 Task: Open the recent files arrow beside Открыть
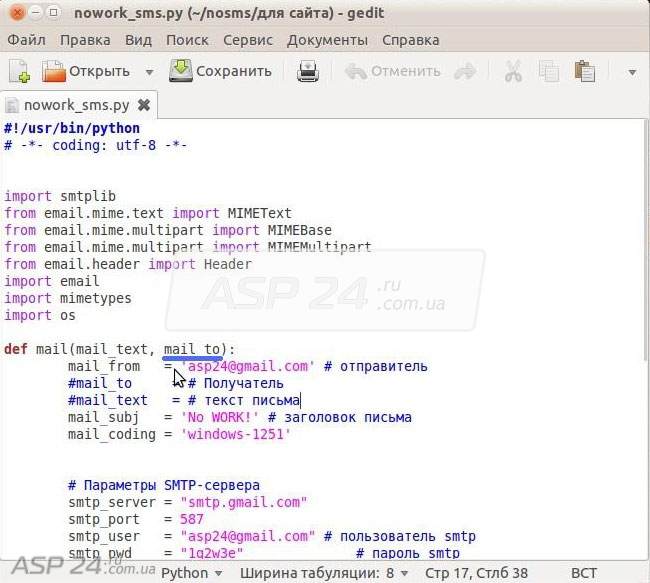150,72
